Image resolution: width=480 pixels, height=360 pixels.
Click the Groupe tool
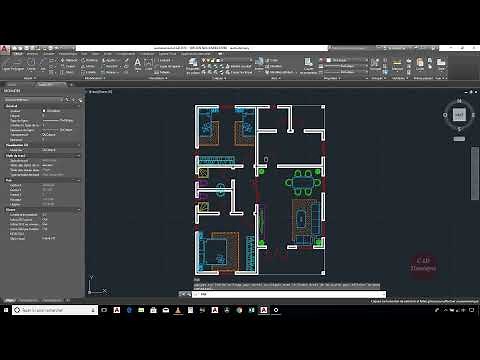375,64
